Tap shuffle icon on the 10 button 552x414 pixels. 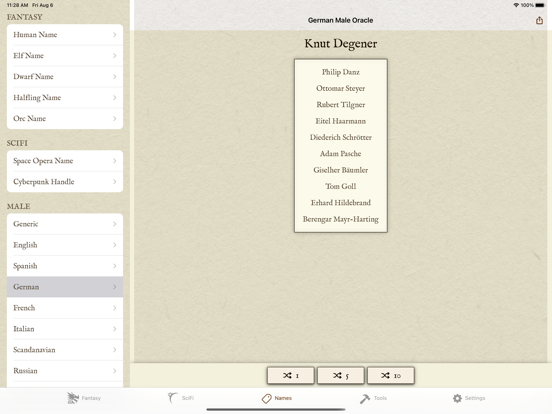(x=385, y=376)
